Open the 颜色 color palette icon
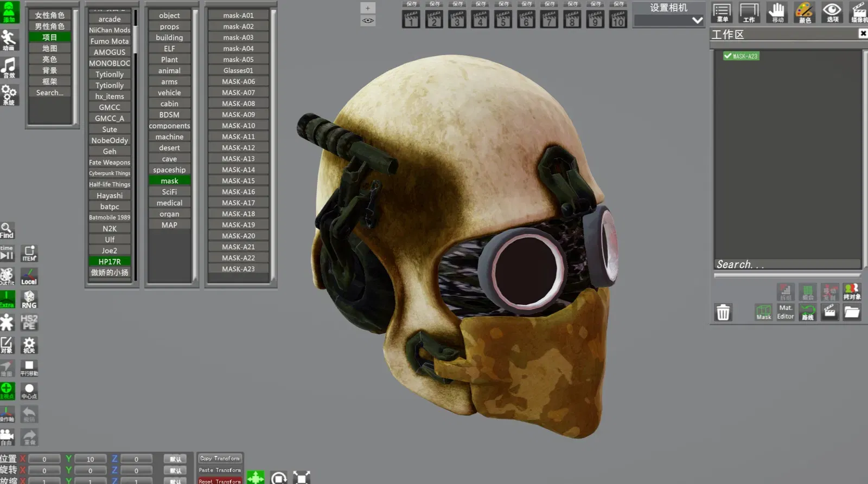 pyautogui.click(x=805, y=12)
